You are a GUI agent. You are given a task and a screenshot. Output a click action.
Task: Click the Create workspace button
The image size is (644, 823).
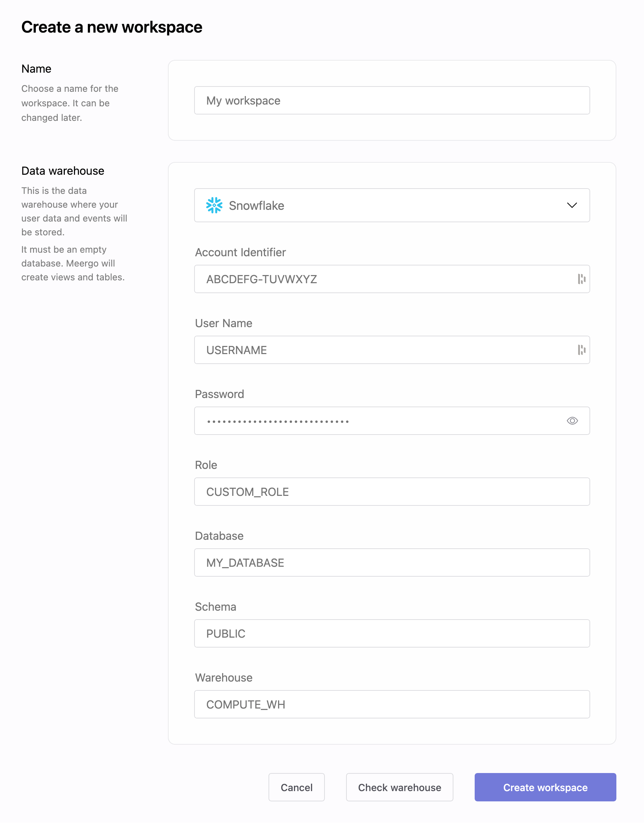click(x=545, y=787)
